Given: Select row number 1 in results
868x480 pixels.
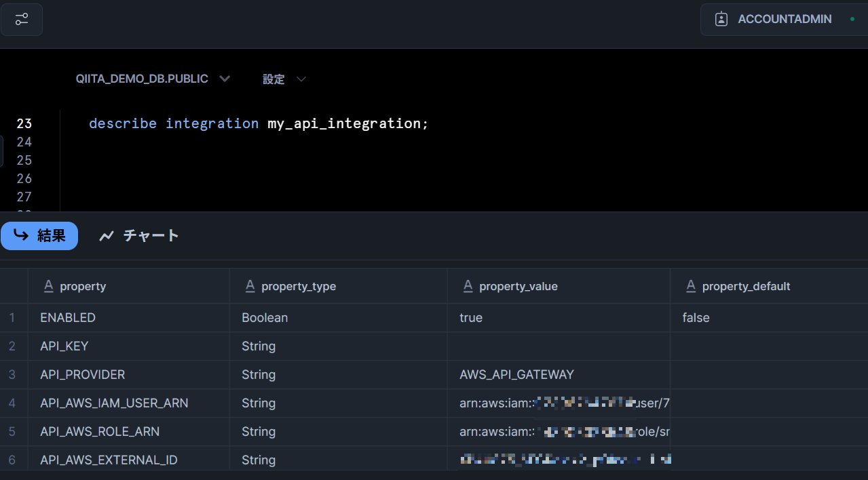Looking at the screenshot, I should tap(12, 317).
